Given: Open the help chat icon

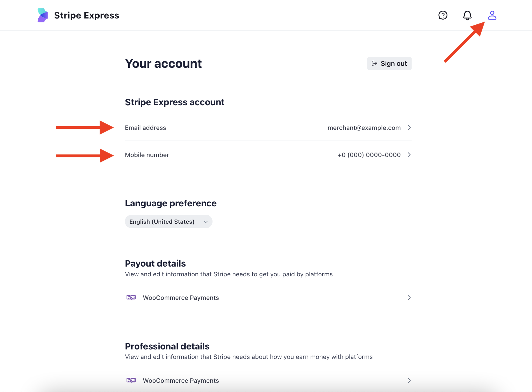Looking at the screenshot, I should (x=443, y=15).
